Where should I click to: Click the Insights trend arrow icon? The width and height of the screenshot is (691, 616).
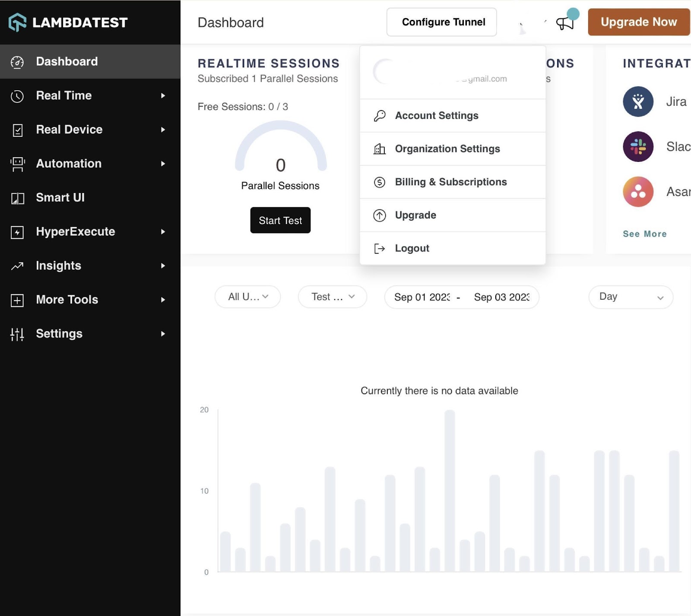point(17,266)
